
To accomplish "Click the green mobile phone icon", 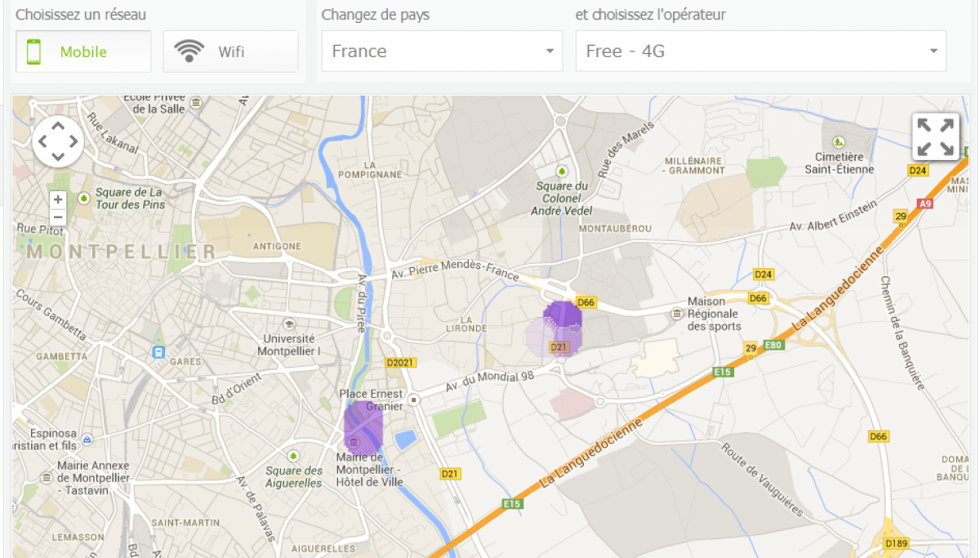I will [x=33, y=51].
